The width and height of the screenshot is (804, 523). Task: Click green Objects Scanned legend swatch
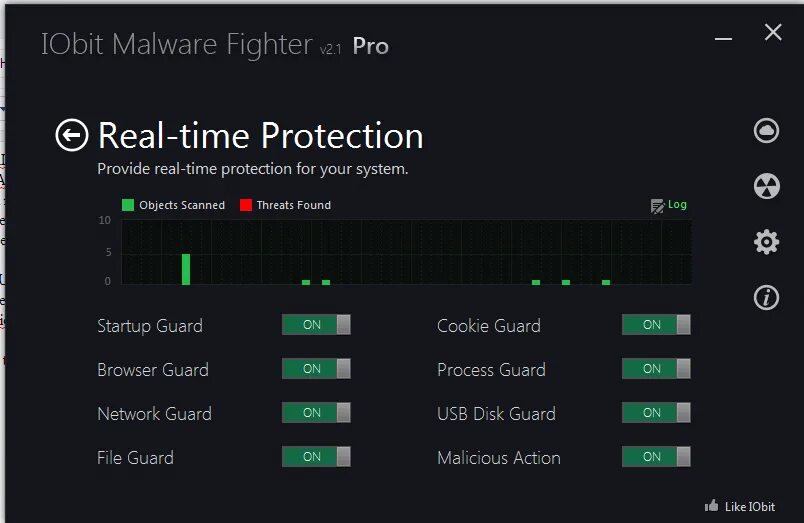coord(128,205)
